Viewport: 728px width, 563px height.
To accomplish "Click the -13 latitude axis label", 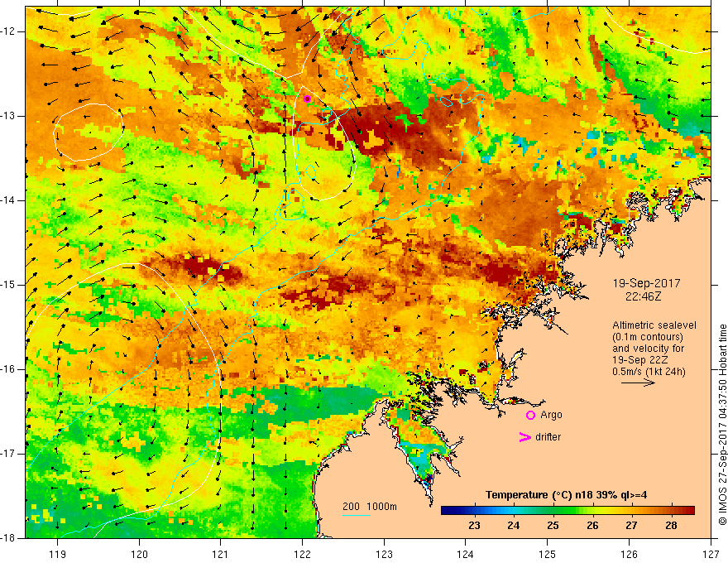I will [x=8, y=116].
